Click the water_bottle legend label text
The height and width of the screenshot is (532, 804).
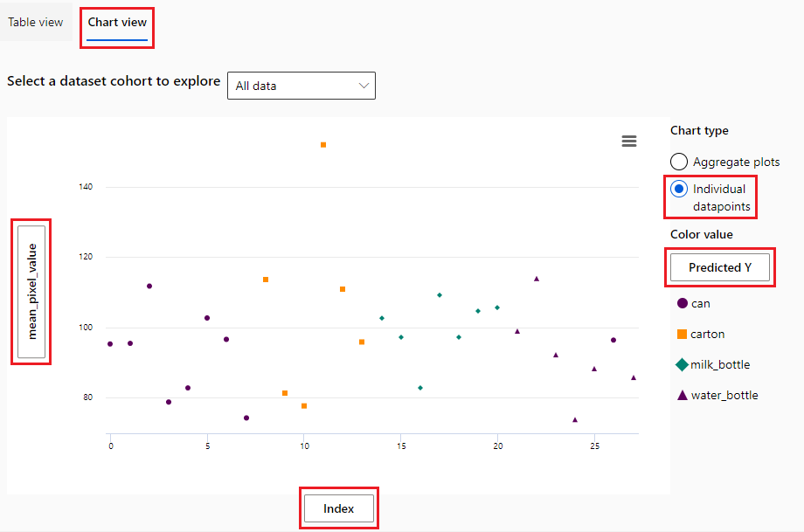click(x=724, y=395)
